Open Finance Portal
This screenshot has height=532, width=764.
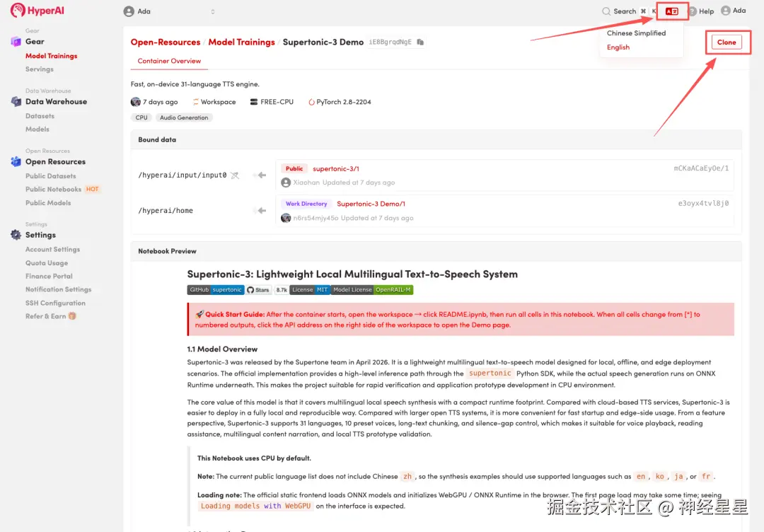(x=49, y=276)
